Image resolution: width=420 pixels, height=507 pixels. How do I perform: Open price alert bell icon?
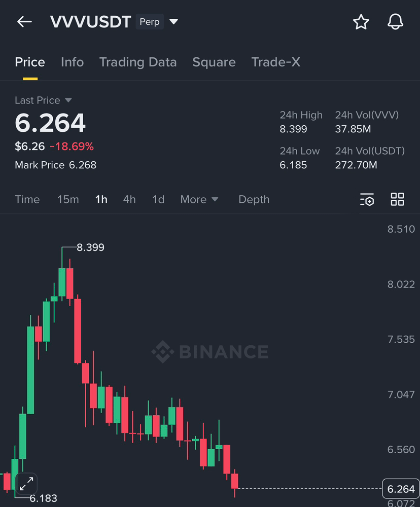pos(396,22)
